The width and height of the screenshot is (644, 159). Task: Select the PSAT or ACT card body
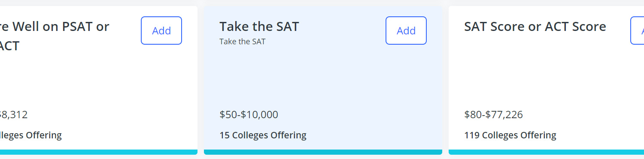point(99,80)
